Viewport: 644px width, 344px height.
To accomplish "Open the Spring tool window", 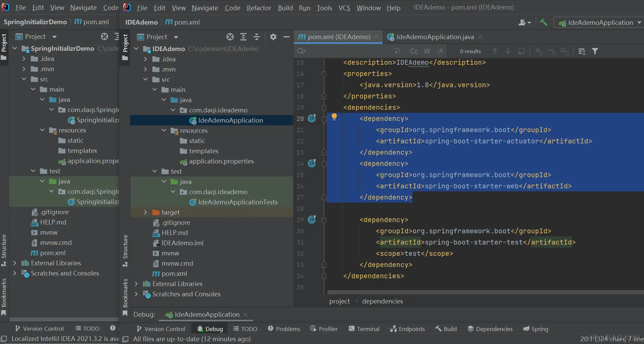I will click(535, 329).
